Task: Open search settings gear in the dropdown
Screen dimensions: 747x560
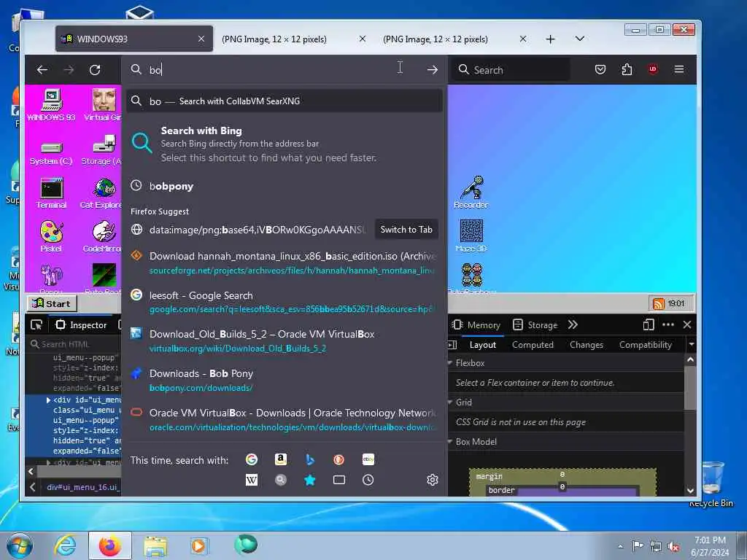Action: point(433,480)
